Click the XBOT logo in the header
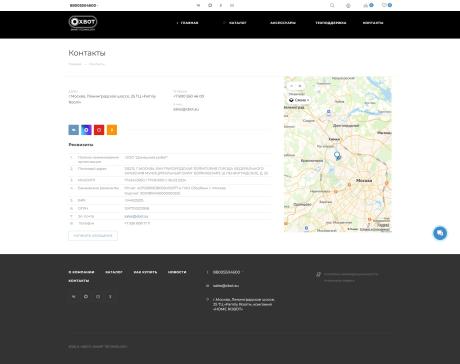The height and width of the screenshot is (364, 460). [83, 23]
